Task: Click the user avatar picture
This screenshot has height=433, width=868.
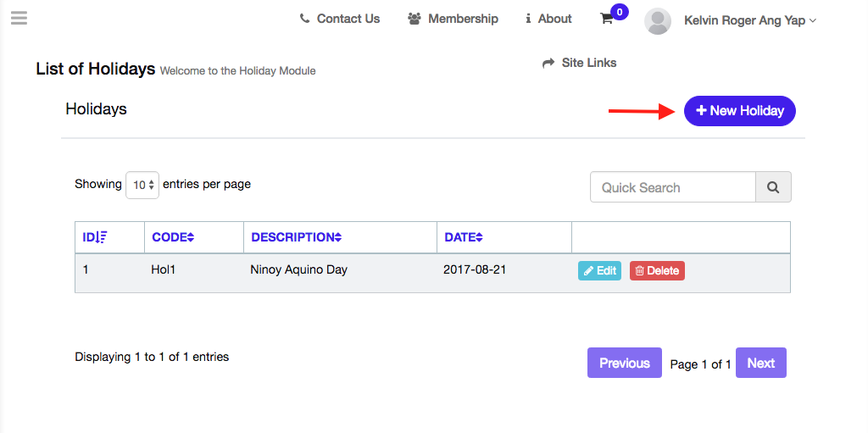Action: coord(658,20)
